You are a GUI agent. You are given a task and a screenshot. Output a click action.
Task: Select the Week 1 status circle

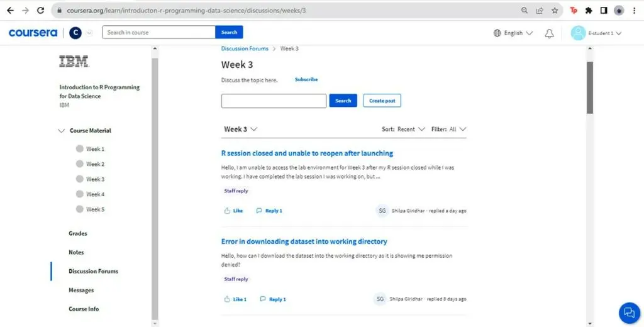tap(80, 148)
